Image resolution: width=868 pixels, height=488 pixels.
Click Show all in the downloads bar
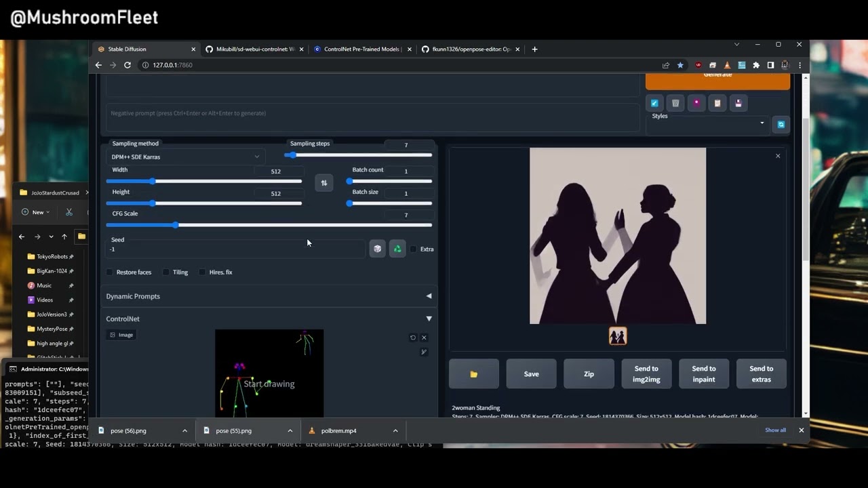coord(775,430)
